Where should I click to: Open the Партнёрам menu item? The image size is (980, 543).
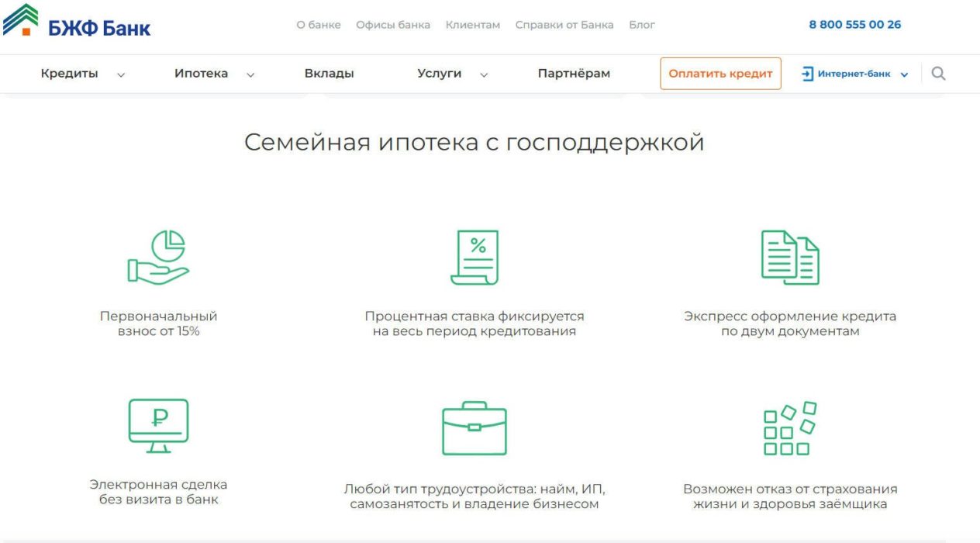(574, 73)
